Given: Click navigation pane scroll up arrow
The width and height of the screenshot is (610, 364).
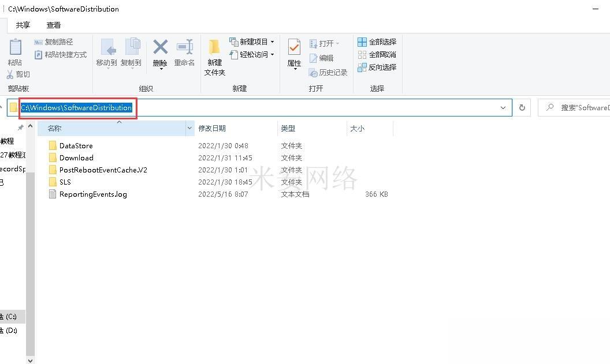Looking at the screenshot, I should pos(31,126).
